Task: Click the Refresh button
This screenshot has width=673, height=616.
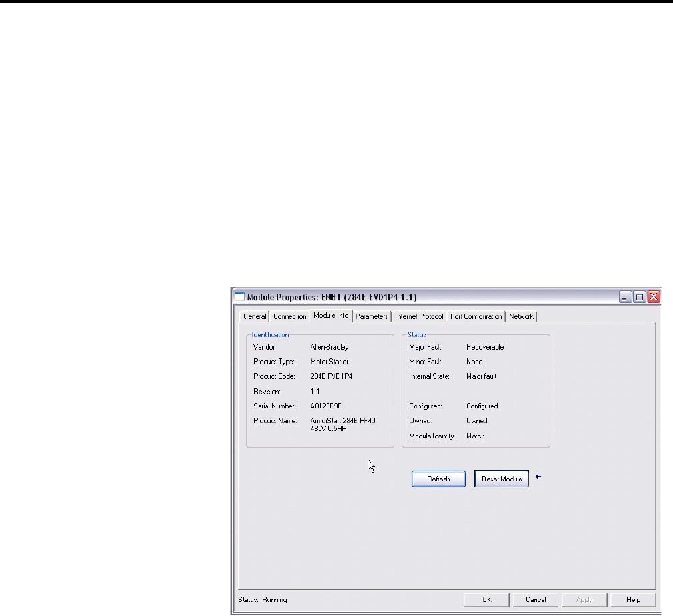Action: point(438,479)
